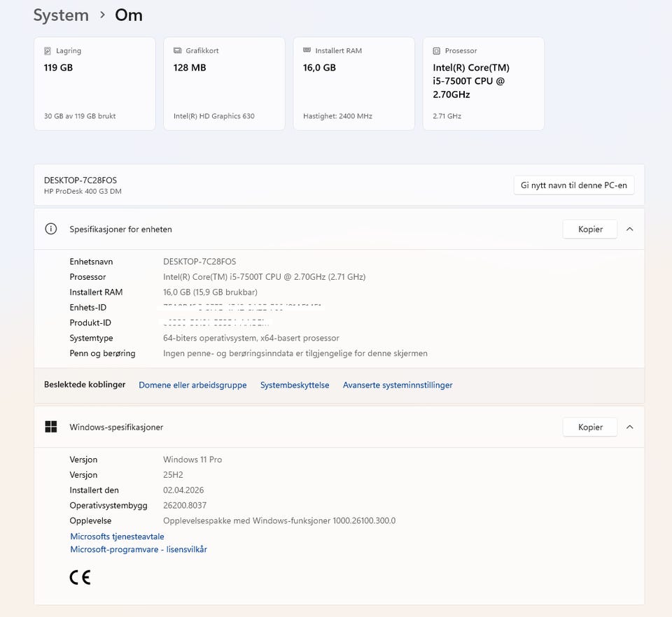
Task: Open the Intel Core i5-7500T Prosessor card
Action: click(x=483, y=84)
